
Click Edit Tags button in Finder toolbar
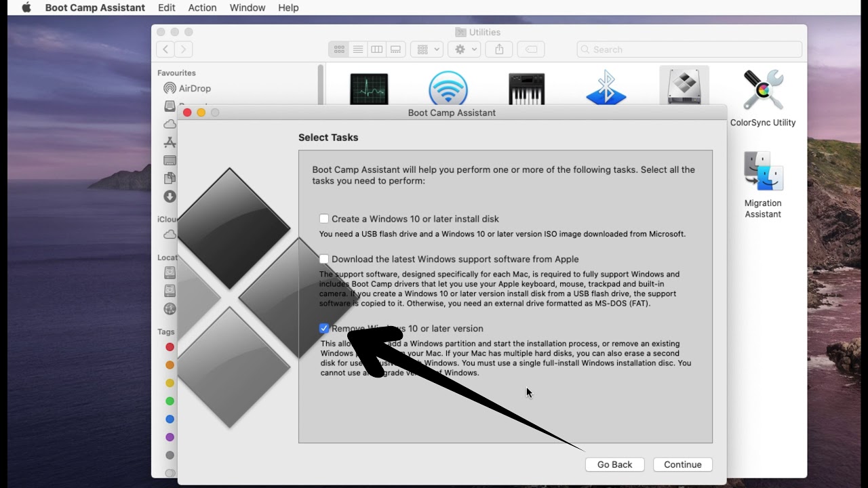532,49
